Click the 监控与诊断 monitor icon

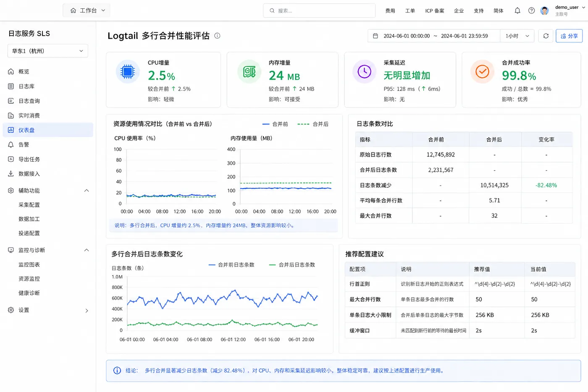pyautogui.click(x=11, y=250)
